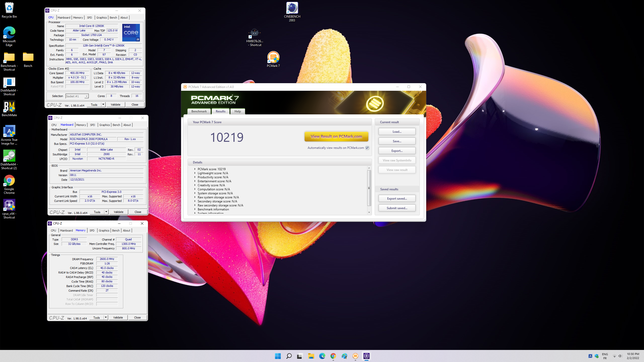The width and height of the screenshot is (644, 362).
Task: Select SPD tab in middle CPU-Z window
Action: [x=93, y=125]
